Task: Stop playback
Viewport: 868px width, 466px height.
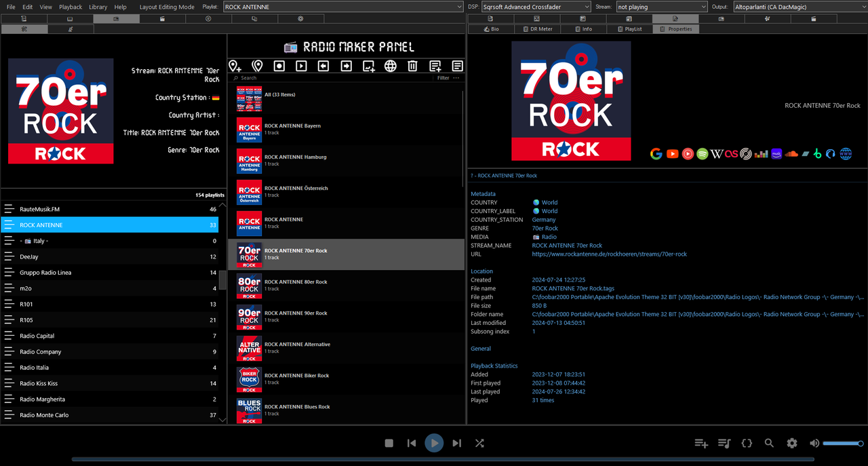Action: point(389,443)
